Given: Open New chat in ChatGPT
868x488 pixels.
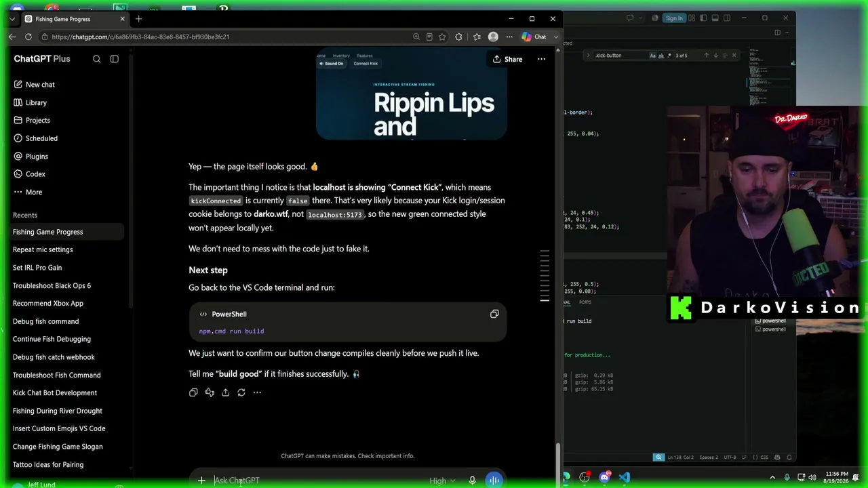Looking at the screenshot, I should tap(40, 85).
